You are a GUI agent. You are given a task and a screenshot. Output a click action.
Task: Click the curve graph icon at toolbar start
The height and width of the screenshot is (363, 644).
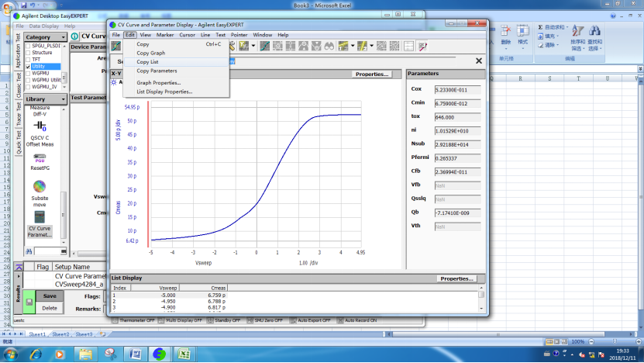116,46
